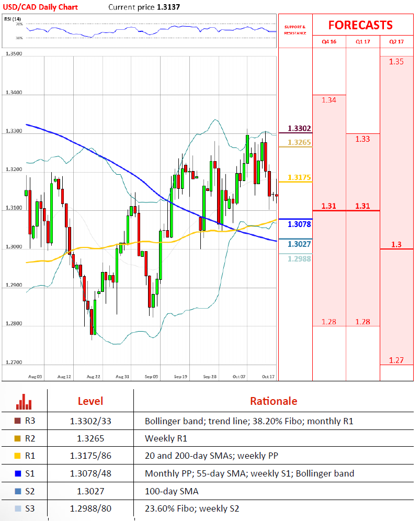Screen dimensions: 420x521
Task: Click the 1.3500 price axis label
Action: (14, 53)
